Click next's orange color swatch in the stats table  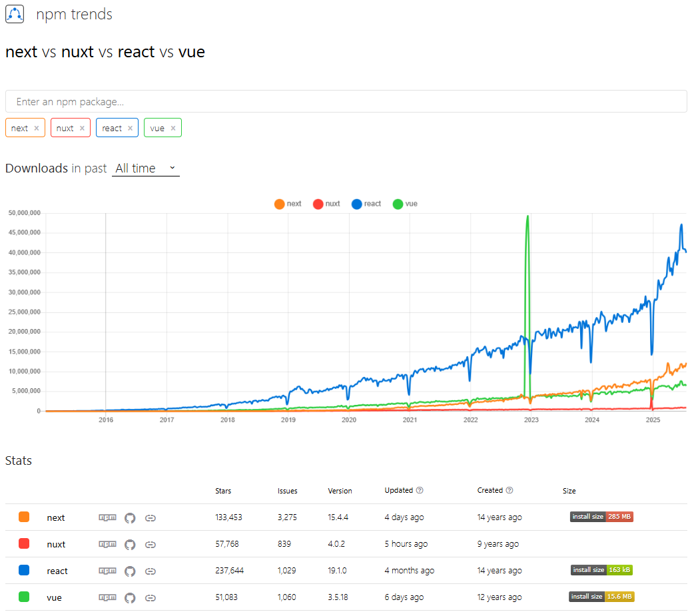(25, 517)
